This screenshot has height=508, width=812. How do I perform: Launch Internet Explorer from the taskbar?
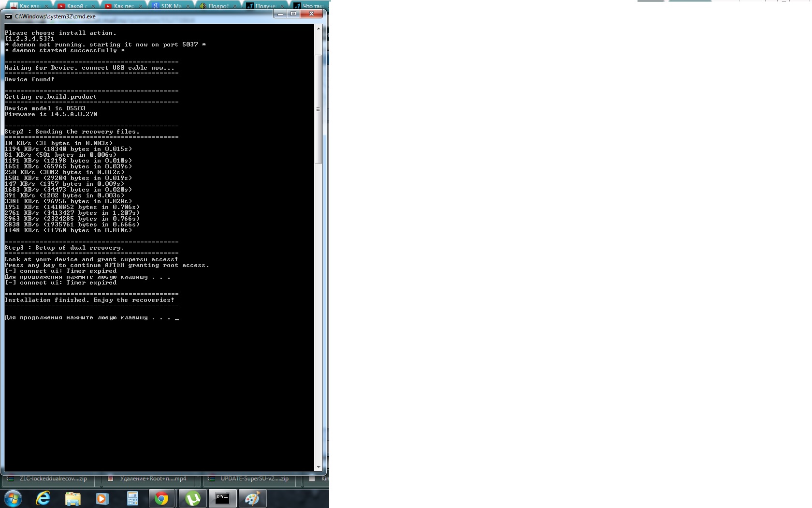(43, 498)
